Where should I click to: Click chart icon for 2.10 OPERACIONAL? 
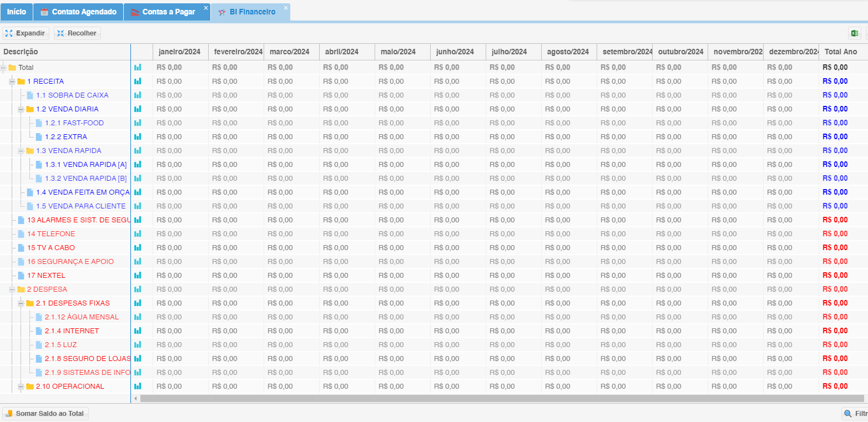[x=138, y=386]
